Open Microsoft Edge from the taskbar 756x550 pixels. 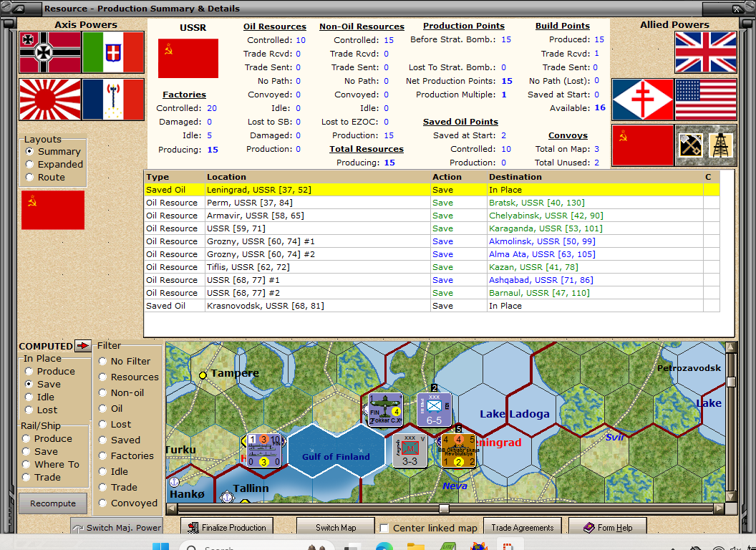(x=384, y=546)
